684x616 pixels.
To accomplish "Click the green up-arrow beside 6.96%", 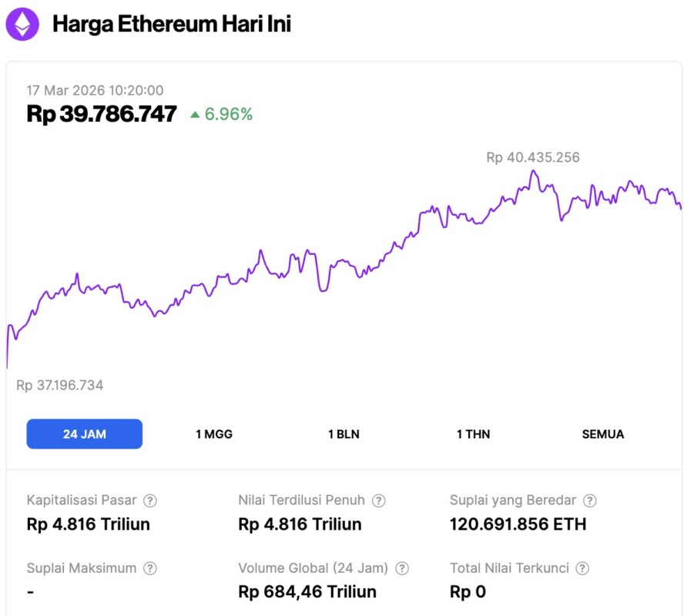I will coord(195,115).
